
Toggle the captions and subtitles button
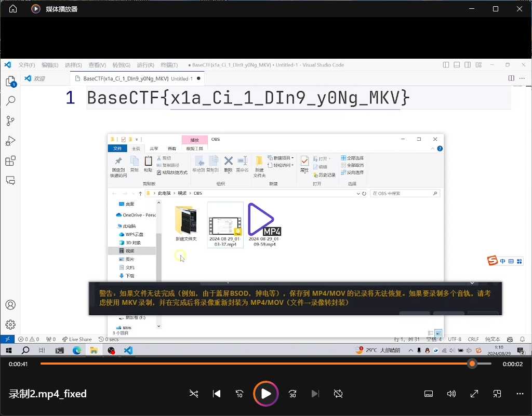pyautogui.click(x=429, y=394)
